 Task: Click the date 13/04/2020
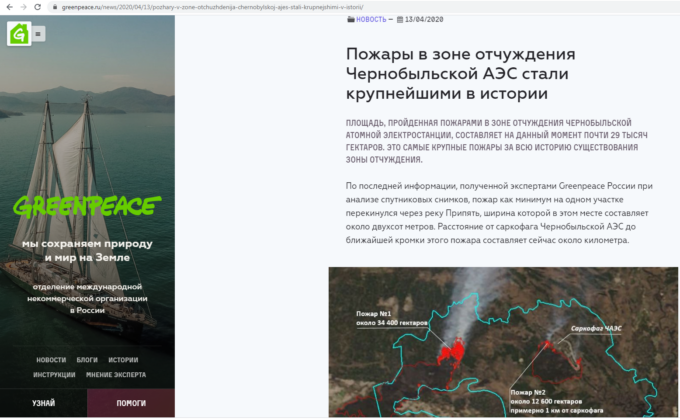424,19
